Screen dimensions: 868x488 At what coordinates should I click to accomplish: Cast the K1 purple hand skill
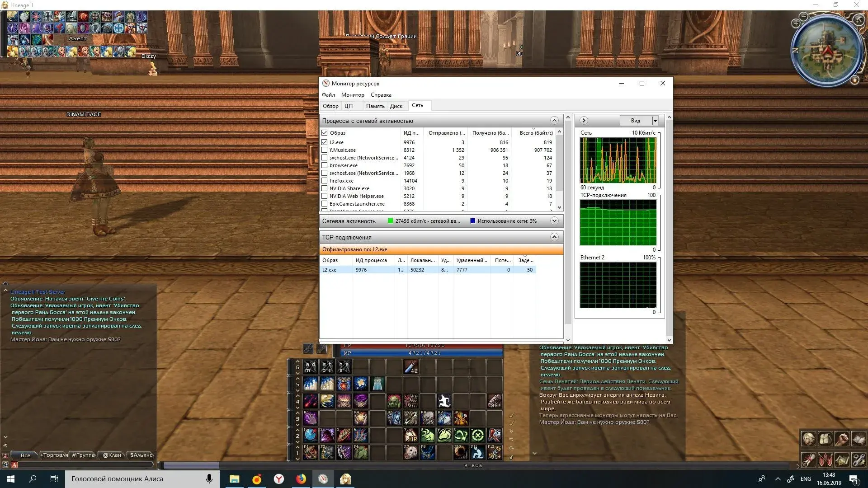310,418
